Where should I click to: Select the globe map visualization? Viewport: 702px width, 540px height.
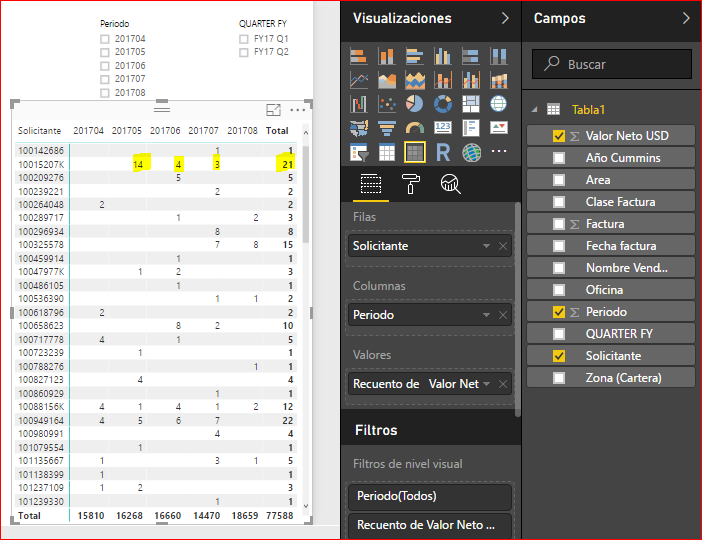pos(498,104)
